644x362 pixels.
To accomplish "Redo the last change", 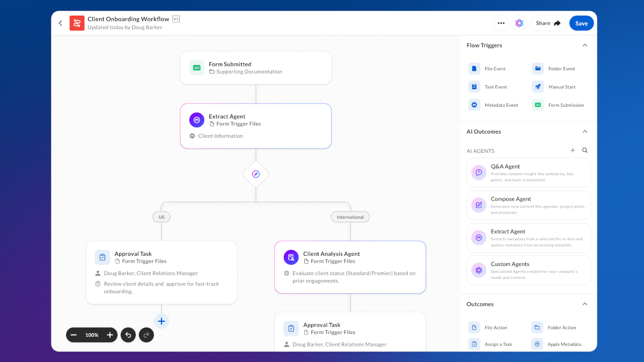I will point(147,335).
